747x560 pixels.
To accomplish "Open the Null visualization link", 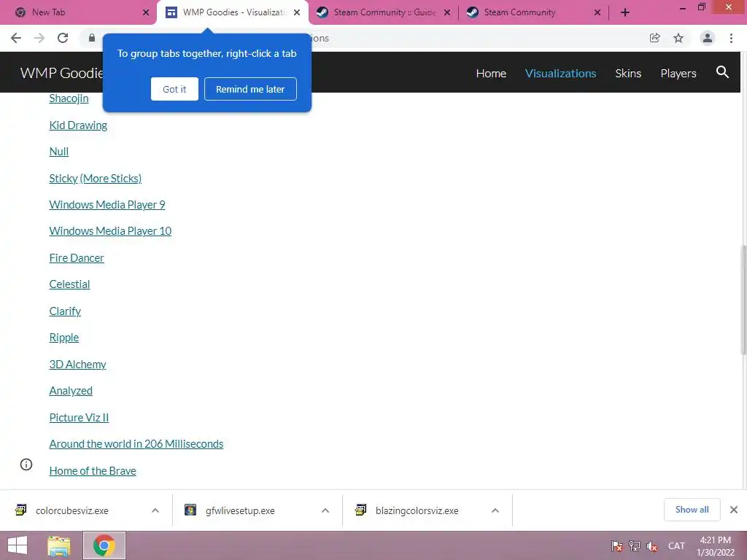I will click(x=59, y=152).
